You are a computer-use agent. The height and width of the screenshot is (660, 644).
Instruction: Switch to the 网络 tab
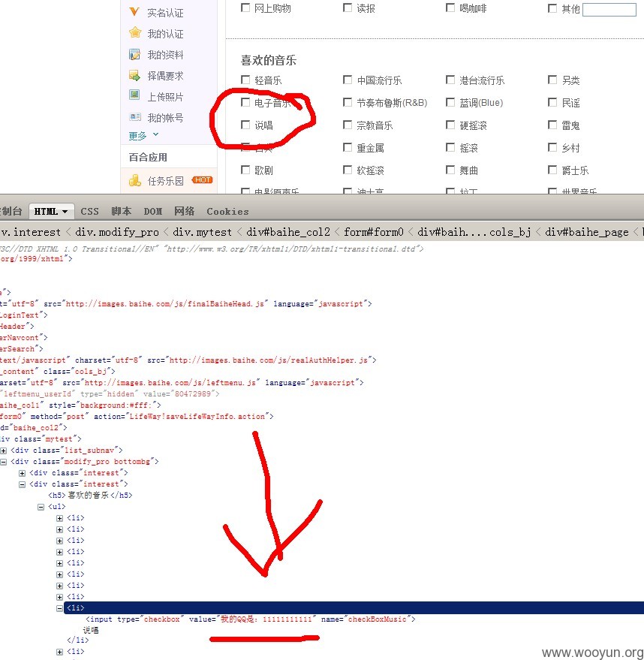tap(184, 211)
